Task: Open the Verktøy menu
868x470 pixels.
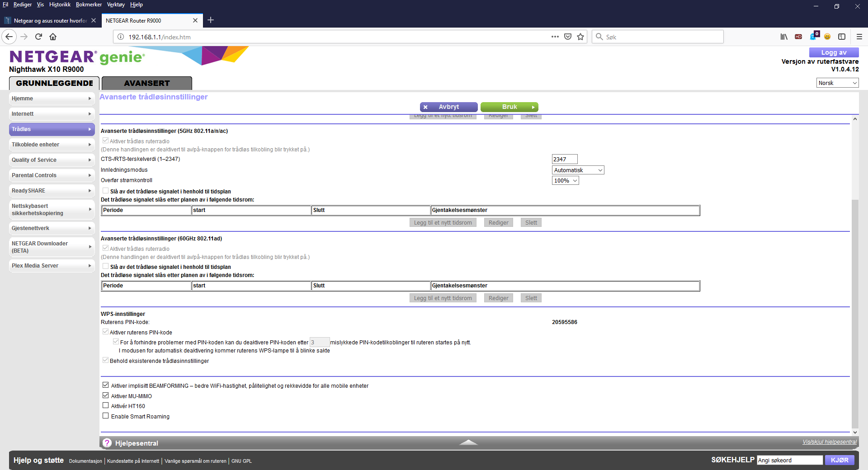Action: point(116,5)
